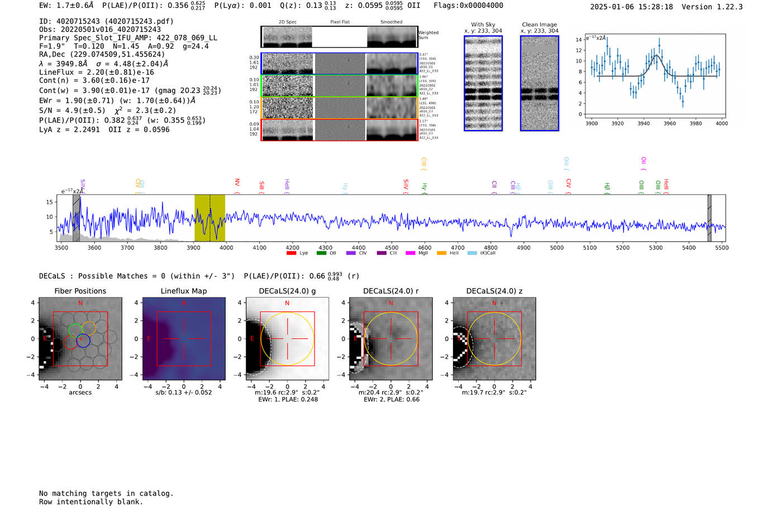782x532 pixels.
Task: Open the DECaLS(24.0) g image
Action: click(287, 339)
